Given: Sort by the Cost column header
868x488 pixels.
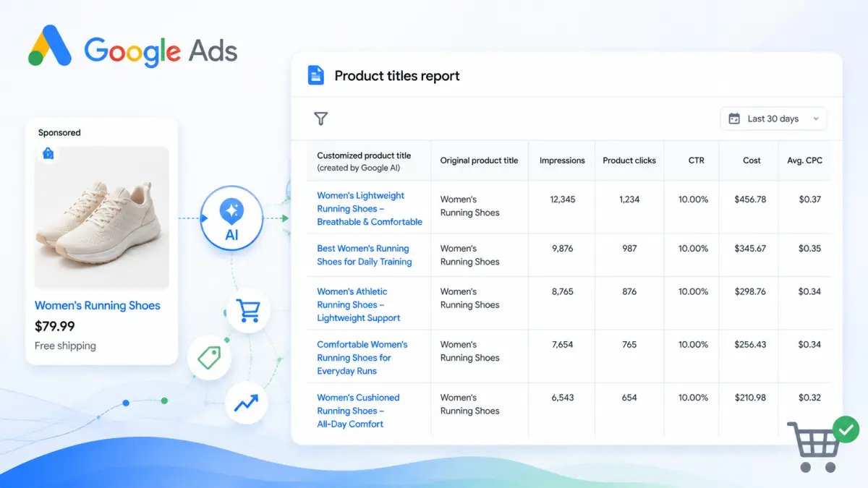Looking at the screenshot, I should pos(752,160).
